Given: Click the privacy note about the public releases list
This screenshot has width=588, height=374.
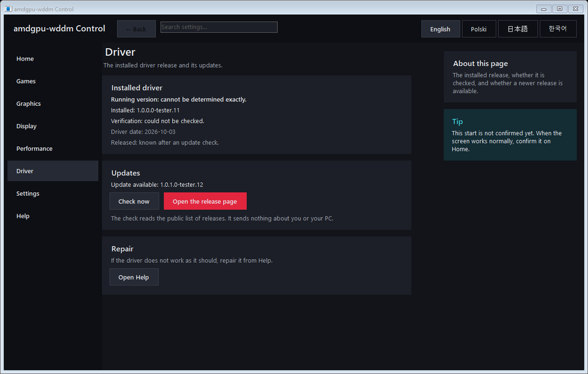Looking at the screenshot, I should coord(222,218).
